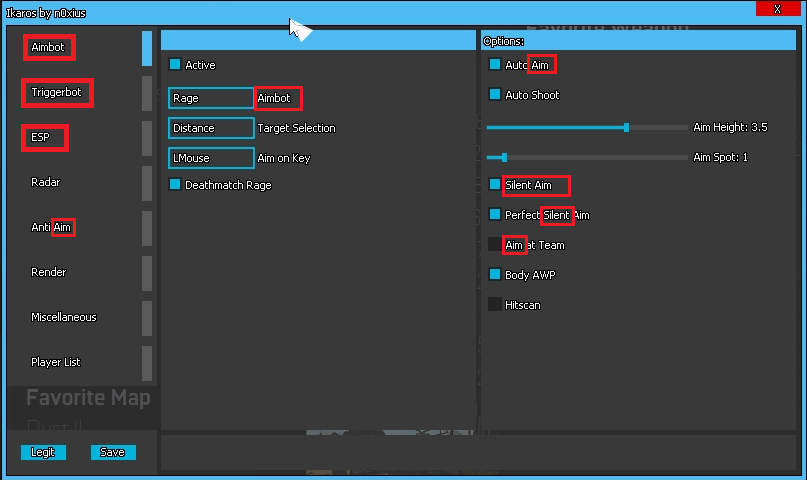Click the Aim Spot slider handle
Screen dimensions: 807x480
pyautogui.click(x=504, y=157)
